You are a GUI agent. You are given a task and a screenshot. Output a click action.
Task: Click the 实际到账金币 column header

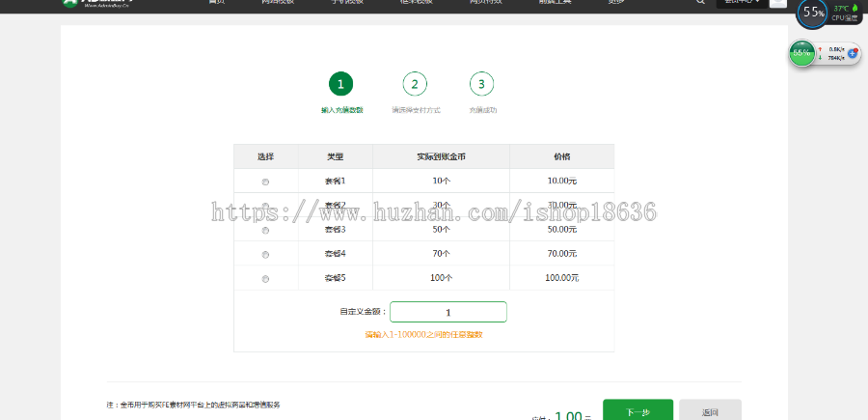(x=441, y=156)
